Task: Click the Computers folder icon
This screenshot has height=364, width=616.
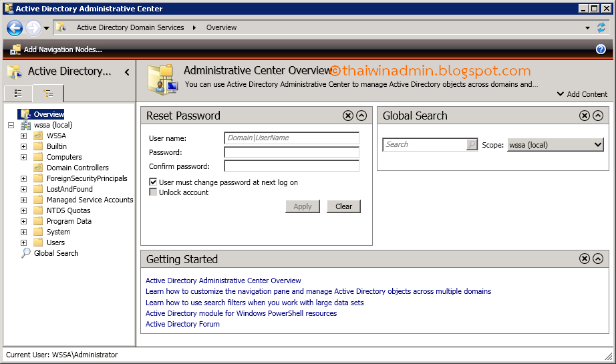Action: [x=38, y=157]
